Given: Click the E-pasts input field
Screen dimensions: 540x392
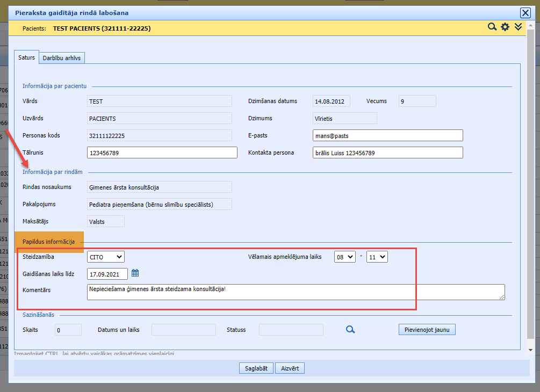Looking at the screenshot, I should [387, 136].
